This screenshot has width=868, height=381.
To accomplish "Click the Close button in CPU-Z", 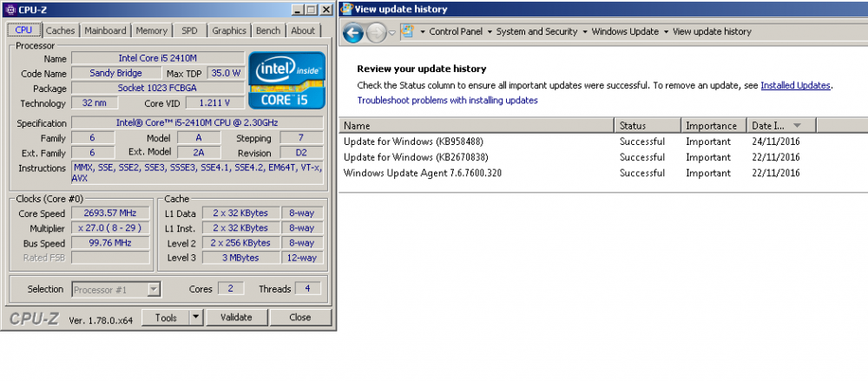I will pyautogui.click(x=300, y=318).
